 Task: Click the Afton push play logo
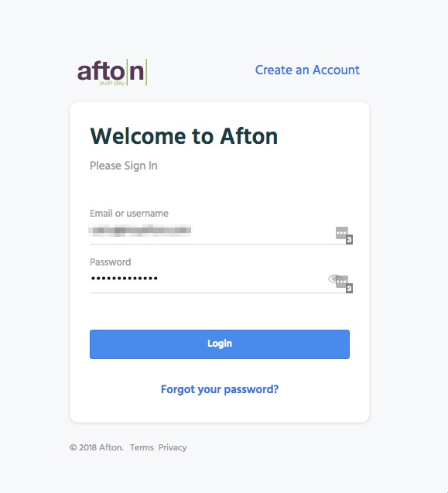coord(112,72)
